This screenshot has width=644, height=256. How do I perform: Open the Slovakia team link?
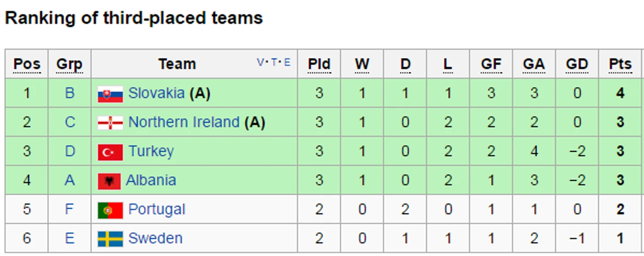[x=156, y=93]
